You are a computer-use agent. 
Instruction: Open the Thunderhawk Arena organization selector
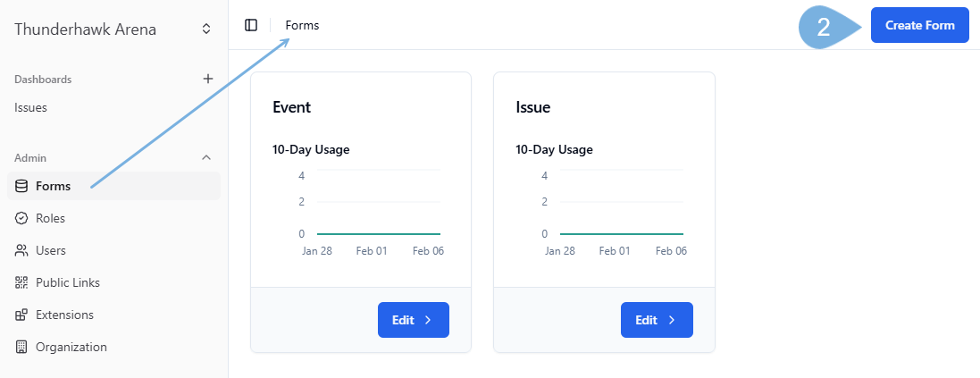(x=85, y=29)
